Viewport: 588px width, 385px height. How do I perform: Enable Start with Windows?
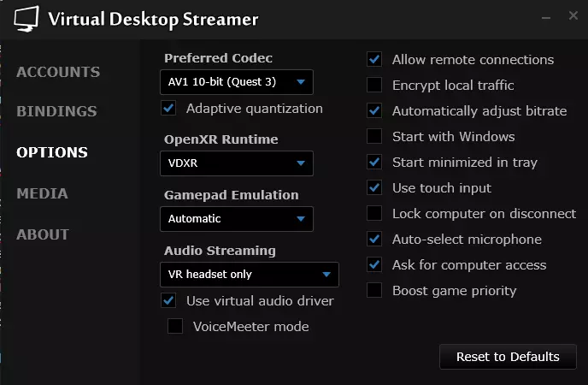click(374, 136)
